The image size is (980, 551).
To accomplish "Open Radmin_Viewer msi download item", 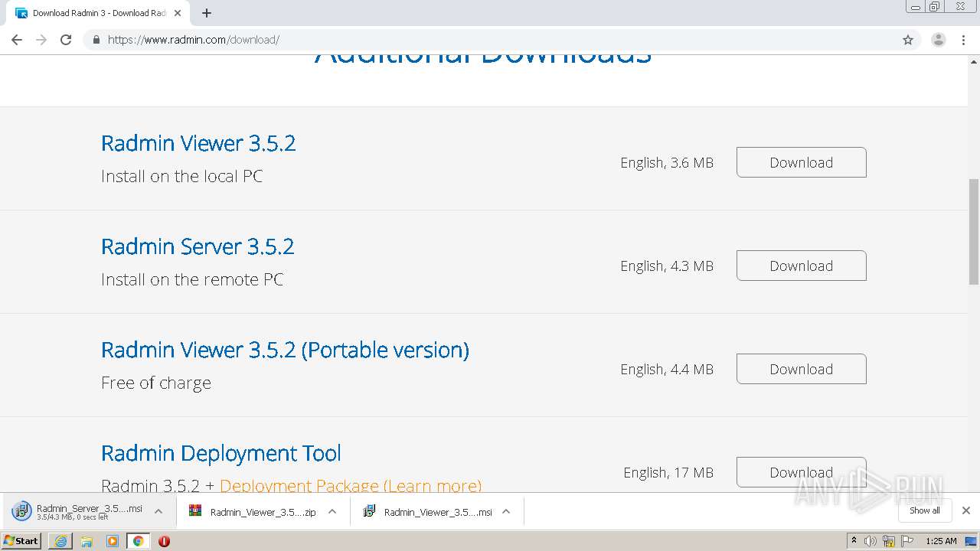I will point(427,512).
